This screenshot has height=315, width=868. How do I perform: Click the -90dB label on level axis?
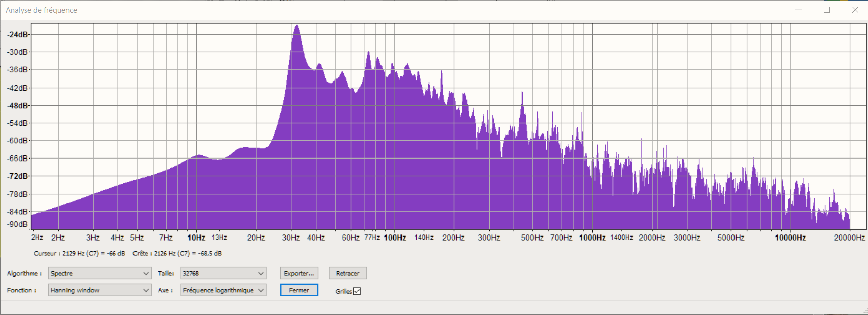[x=17, y=224]
